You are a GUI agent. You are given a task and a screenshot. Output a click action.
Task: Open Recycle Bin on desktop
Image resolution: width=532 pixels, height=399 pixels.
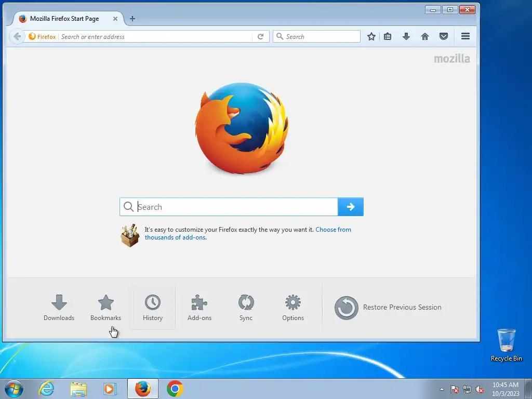(x=506, y=345)
